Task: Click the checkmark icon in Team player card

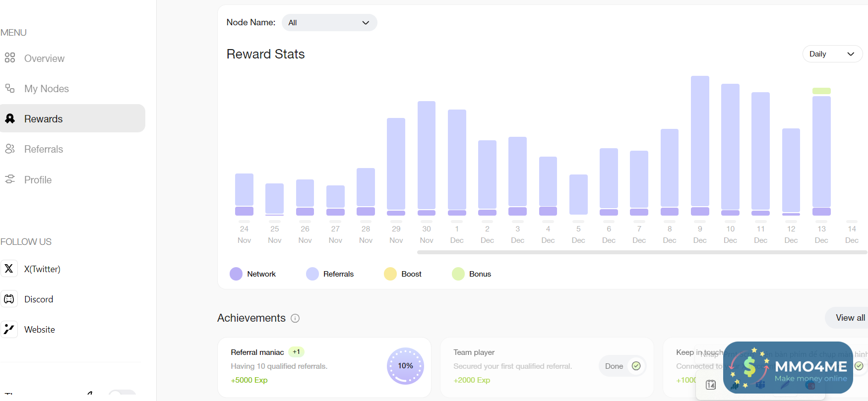Action: coord(636,366)
